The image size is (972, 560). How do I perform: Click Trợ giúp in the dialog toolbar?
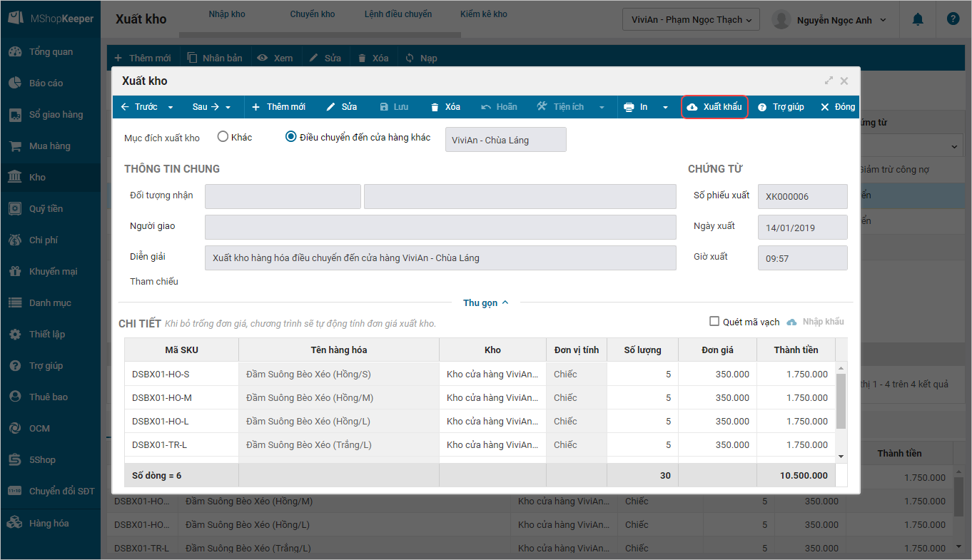pos(781,107)
